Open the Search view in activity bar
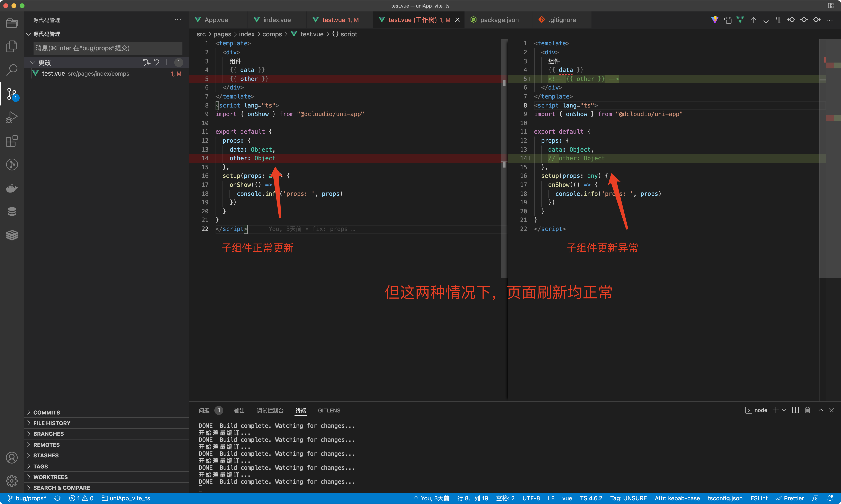Screen dimensions: 841x504 pyautogui.click(x=12, y=69)
